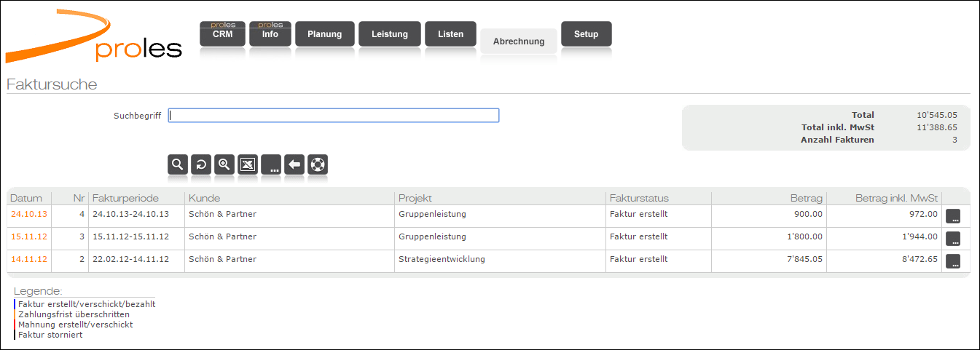Switch to the Leistung tab
The width and height of the screenshot is (980, 350).
point(390,34)
